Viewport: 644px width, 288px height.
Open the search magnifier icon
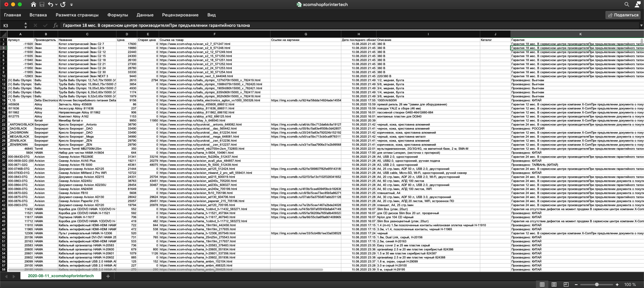tap(627, 4)
